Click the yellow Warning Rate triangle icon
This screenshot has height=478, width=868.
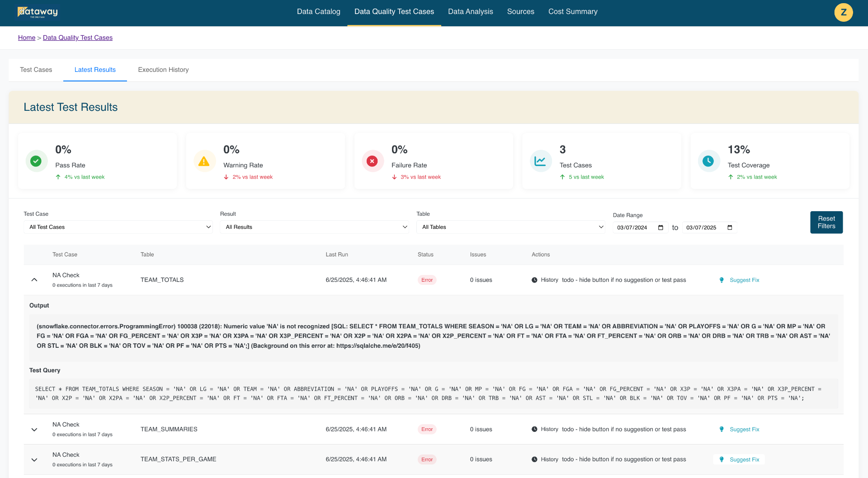tap(204, 161)
